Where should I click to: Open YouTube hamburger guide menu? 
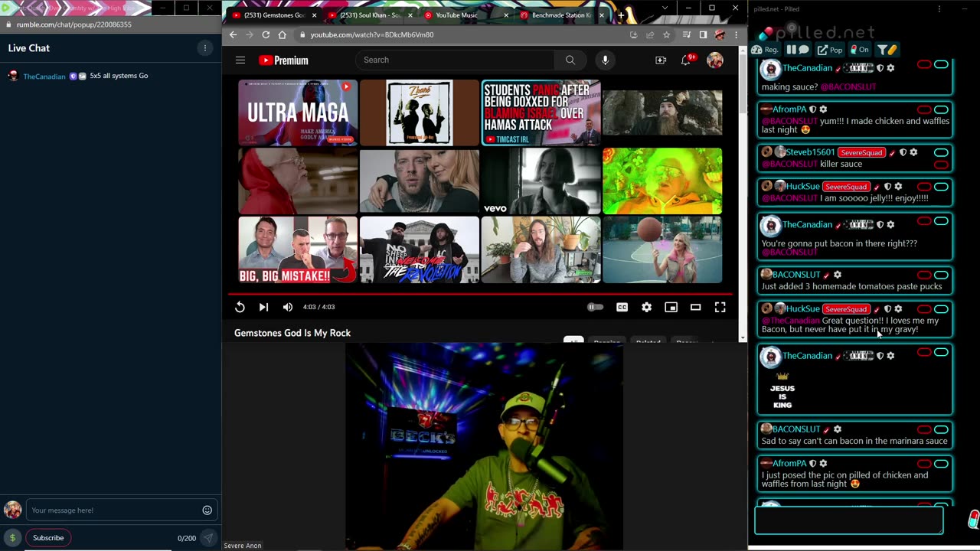tap(240, 60)
